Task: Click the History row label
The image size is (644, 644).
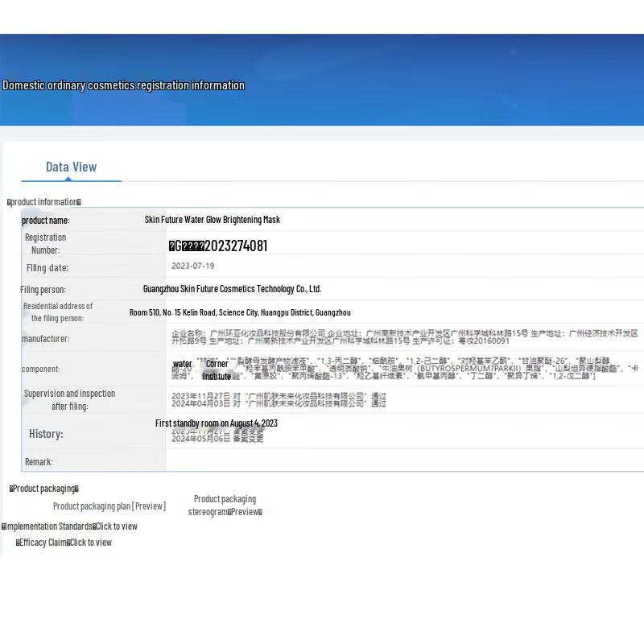Action: (46, 434)
